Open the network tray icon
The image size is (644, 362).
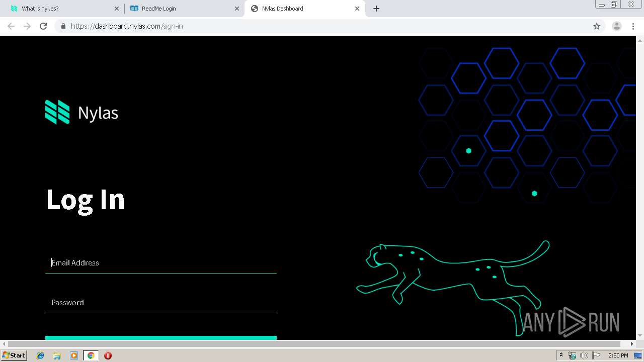(572, 355)
